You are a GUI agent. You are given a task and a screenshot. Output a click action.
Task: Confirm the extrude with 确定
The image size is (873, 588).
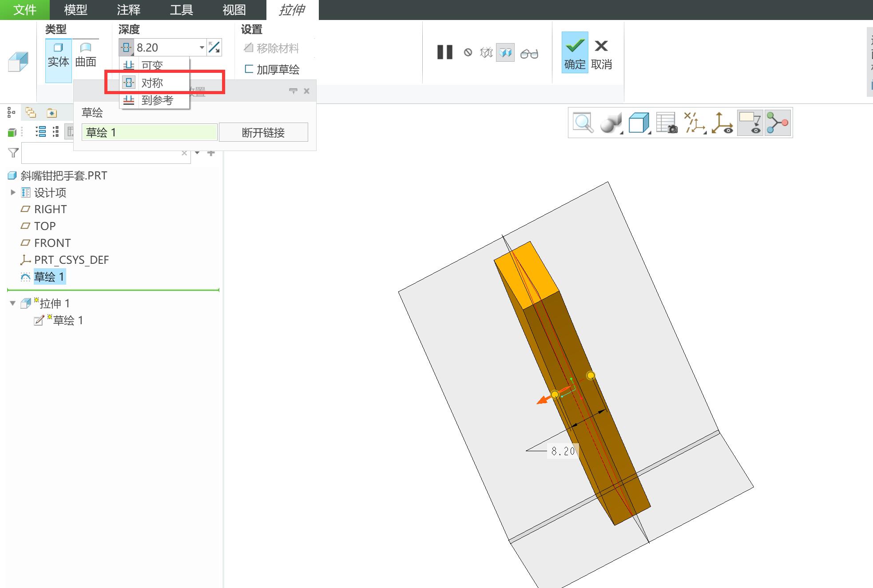[x=575, y=52]
